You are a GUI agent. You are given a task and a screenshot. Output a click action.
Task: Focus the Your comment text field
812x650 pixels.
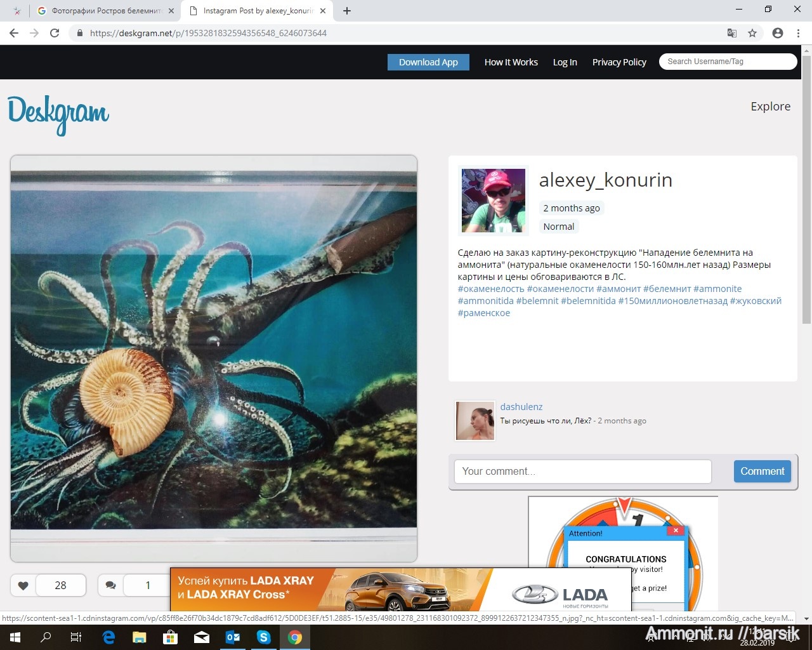582,471
